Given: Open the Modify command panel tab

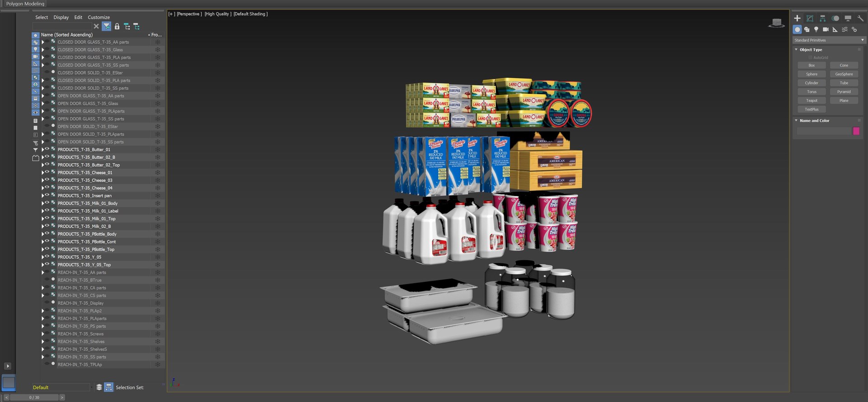Looking at the screenshot, I should 810,18.
